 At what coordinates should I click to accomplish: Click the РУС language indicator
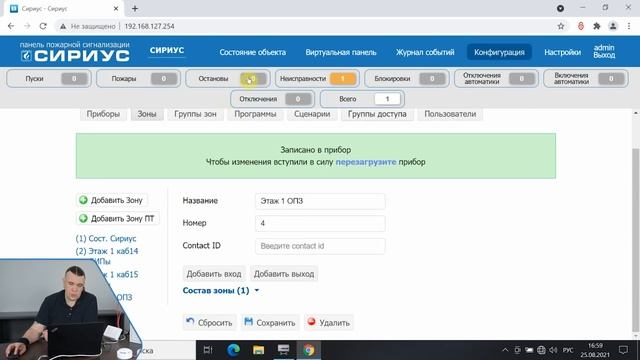pos(568,350)
